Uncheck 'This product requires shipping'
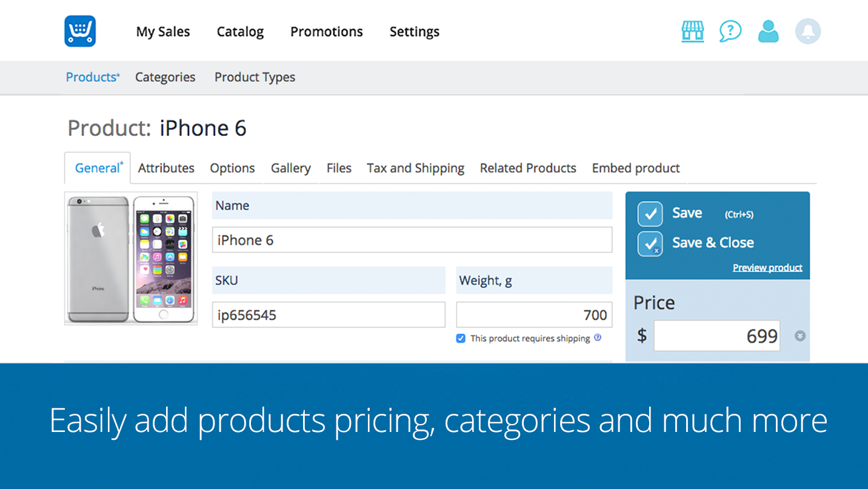The height and width of the screenshot is (489, 868). tap(461, 338)
